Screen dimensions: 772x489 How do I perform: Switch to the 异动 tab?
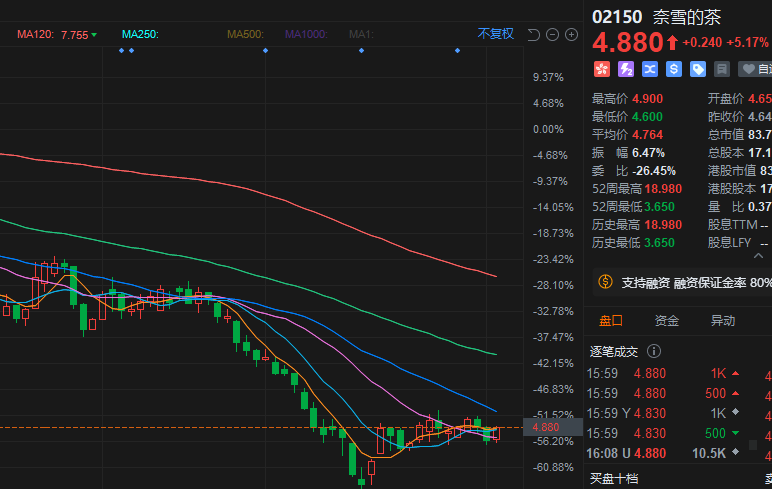(723, 321)
